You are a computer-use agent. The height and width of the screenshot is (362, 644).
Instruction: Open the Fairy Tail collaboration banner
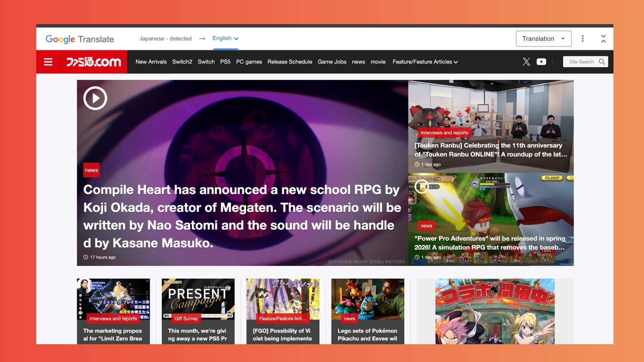click(x=495, y=311)
